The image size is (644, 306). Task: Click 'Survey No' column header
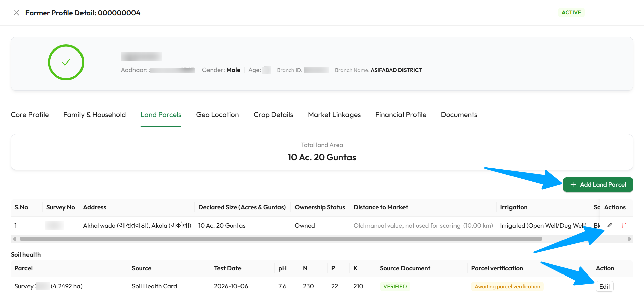(x=61, y=207)
